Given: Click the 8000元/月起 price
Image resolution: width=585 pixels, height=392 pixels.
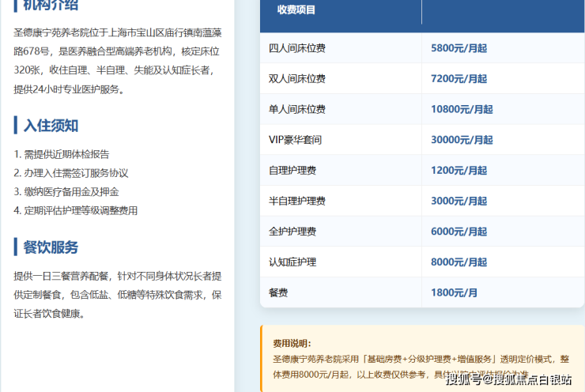Looking at the screenshot, I should [x=459, y=262].
